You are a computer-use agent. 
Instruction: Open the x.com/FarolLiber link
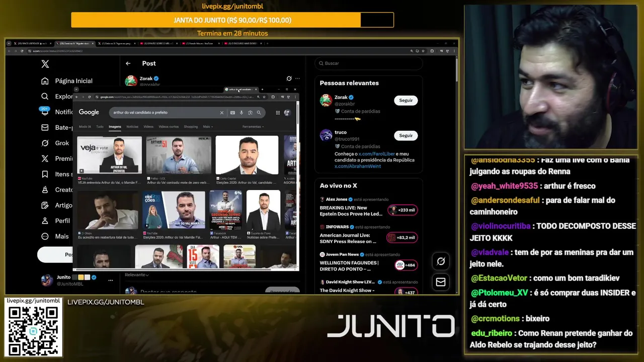coord(377,154)
